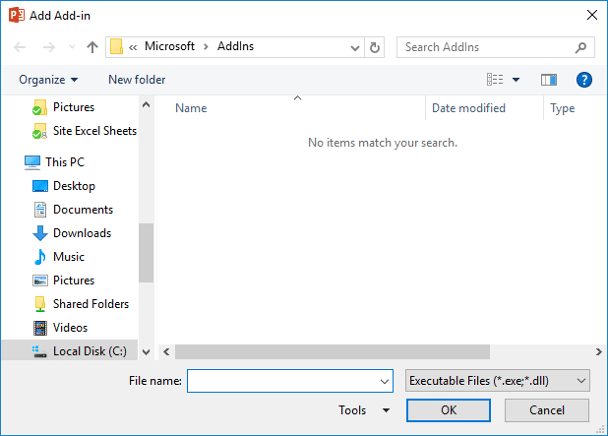Click the Cancel button
Screen dimensions: 608x436
547,410
